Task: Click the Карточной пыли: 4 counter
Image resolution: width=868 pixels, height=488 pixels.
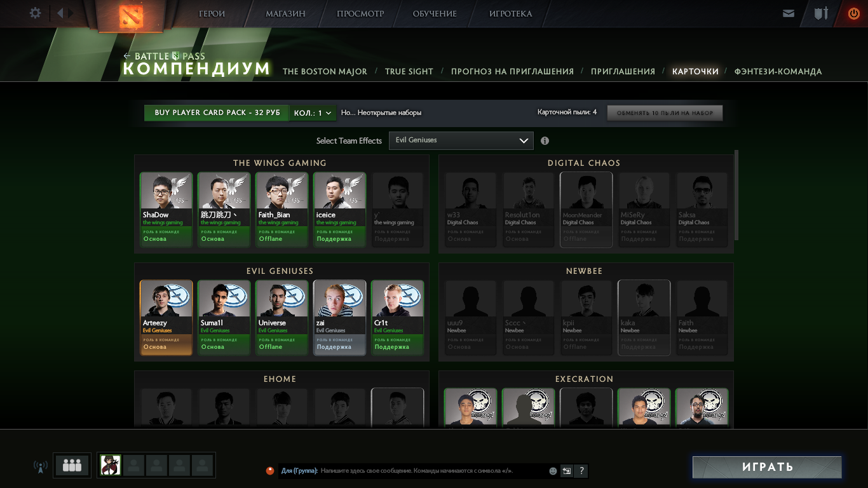Action: (x=567, y=112)
